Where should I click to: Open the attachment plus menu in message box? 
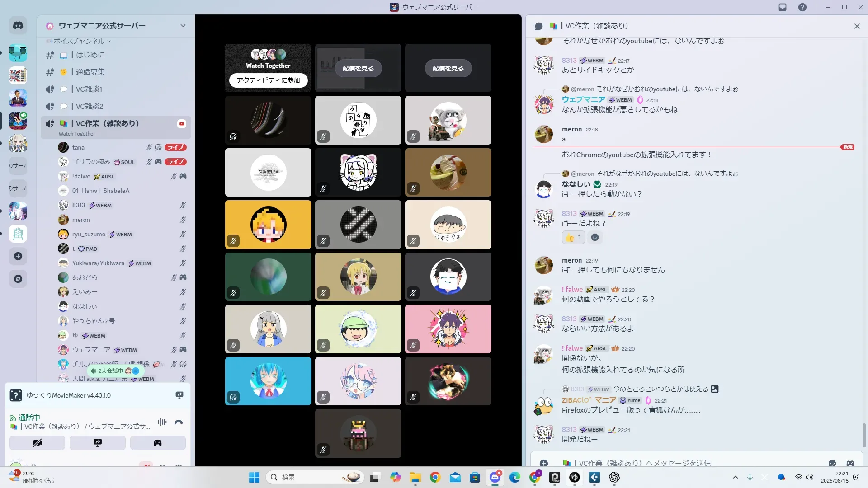544,463
